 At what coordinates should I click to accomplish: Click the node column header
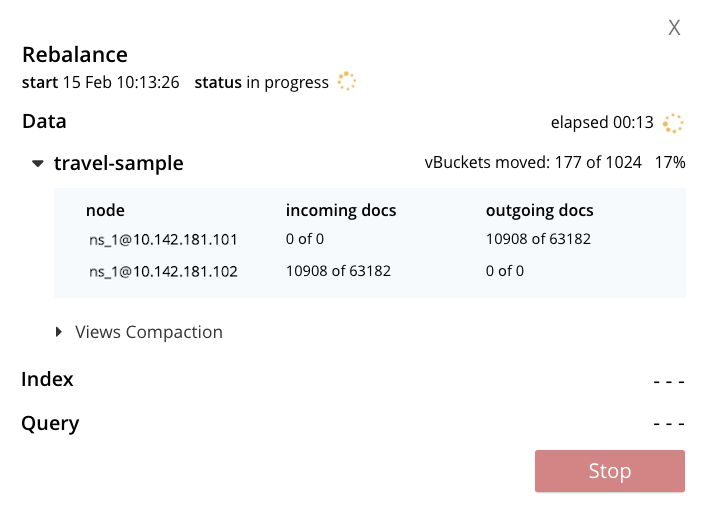pyautogui.click(x=105, y=210)
